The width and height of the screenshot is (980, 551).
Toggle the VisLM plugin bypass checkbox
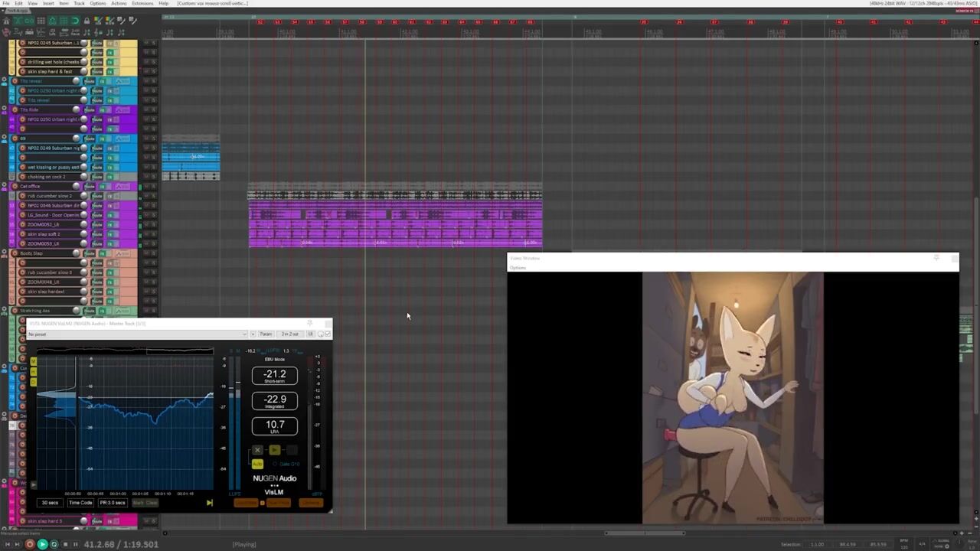(328, 334)
